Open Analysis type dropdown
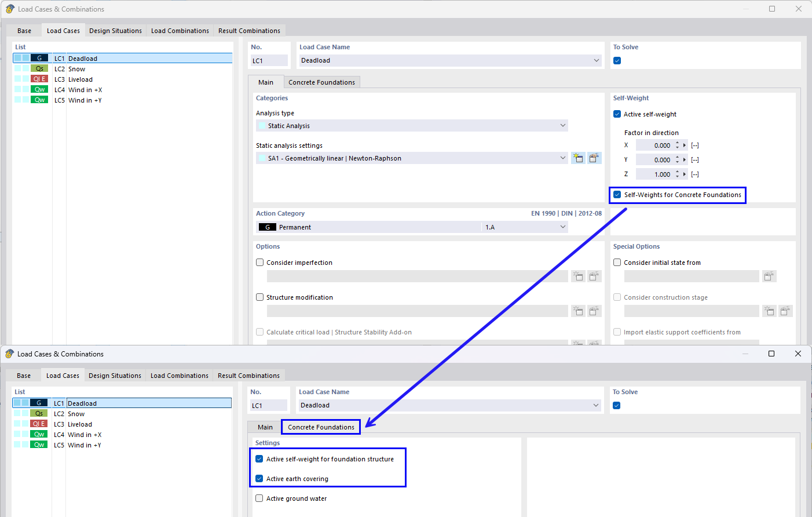Image resolution: width=812 pixels, height=517 pixels. click(x=563, y=126)
